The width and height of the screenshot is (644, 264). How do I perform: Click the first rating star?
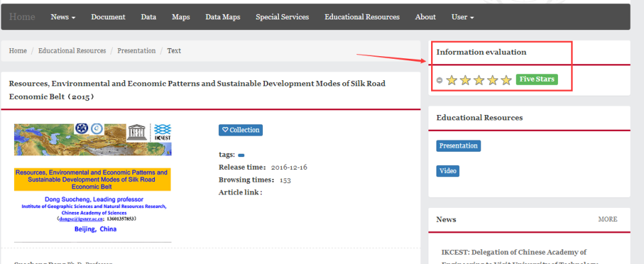[x=452, y=80]
